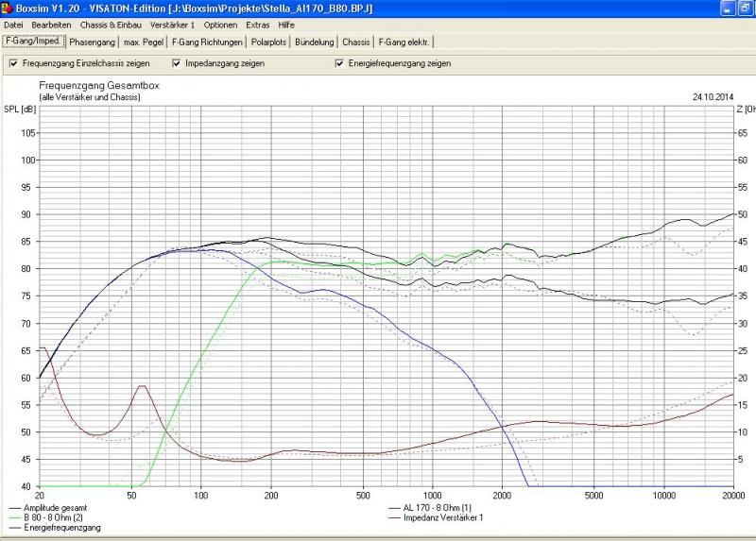The height and width of the screenshot is (541, 756).
Task: Switch to the F-Gang Richtungen tab
Action: (207, 42)
